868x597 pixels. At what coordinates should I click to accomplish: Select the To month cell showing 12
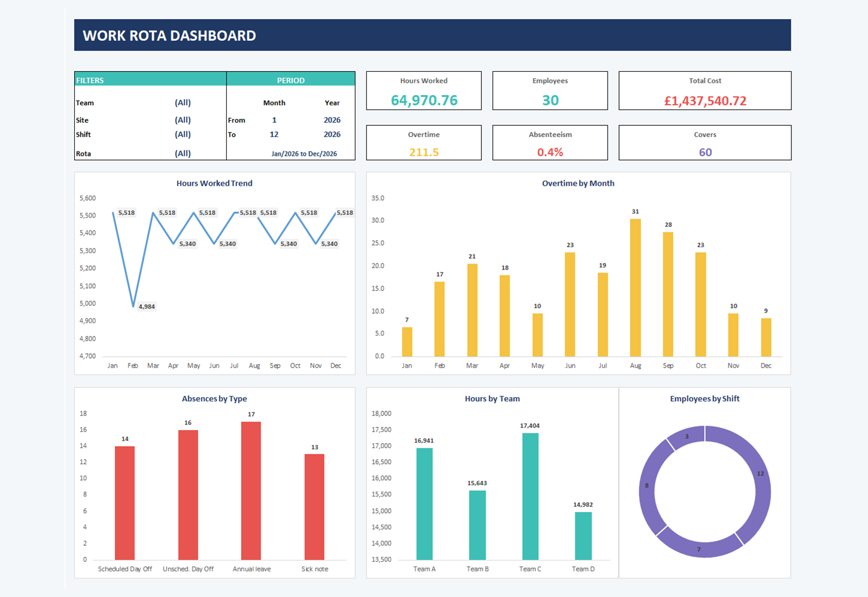[274, 134]
